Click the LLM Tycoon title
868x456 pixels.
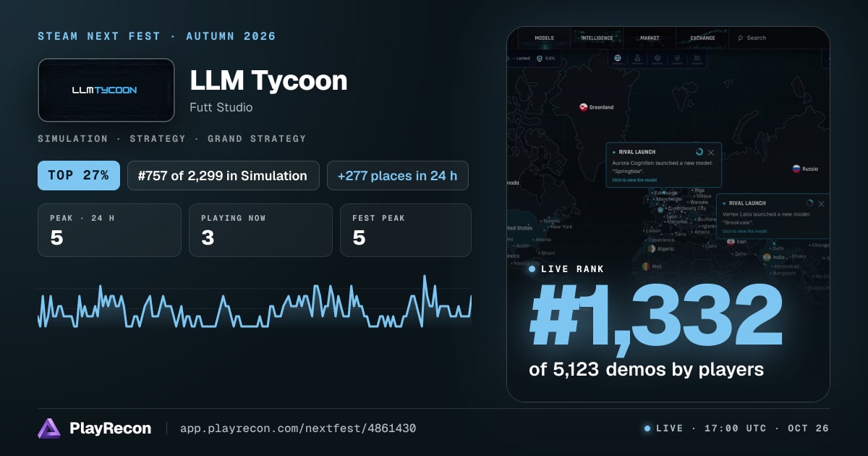[268, 80]
